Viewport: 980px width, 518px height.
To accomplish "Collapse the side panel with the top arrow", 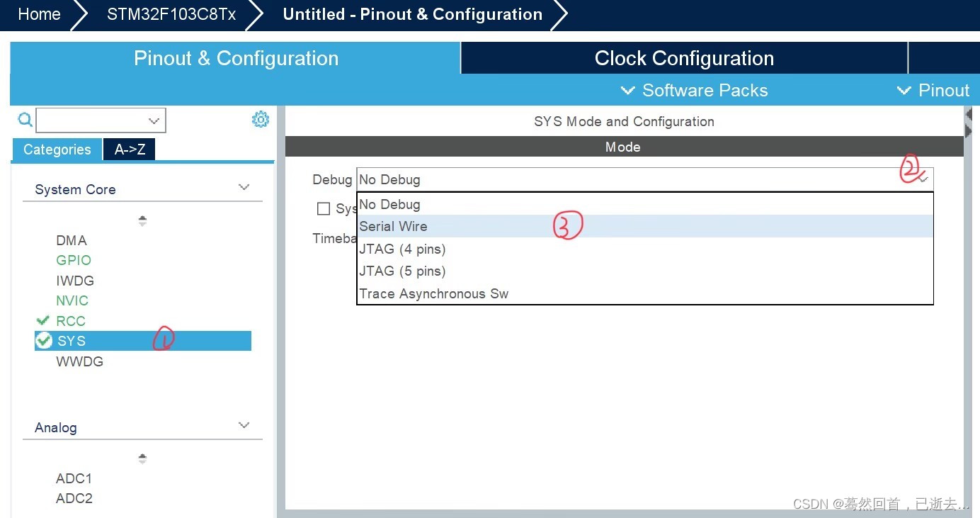I will coord(969,114).
